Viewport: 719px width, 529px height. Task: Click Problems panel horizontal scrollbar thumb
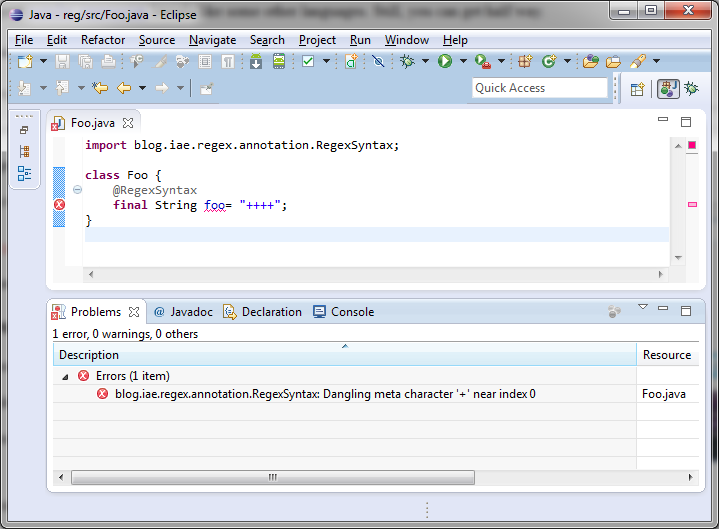coord(273,477)
